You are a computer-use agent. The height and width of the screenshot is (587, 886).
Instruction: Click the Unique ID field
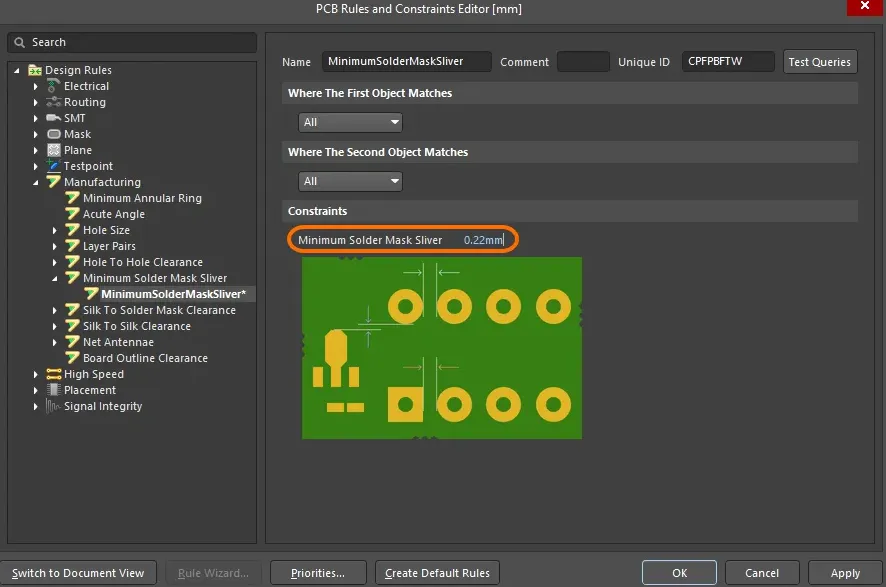pos(728,62)
